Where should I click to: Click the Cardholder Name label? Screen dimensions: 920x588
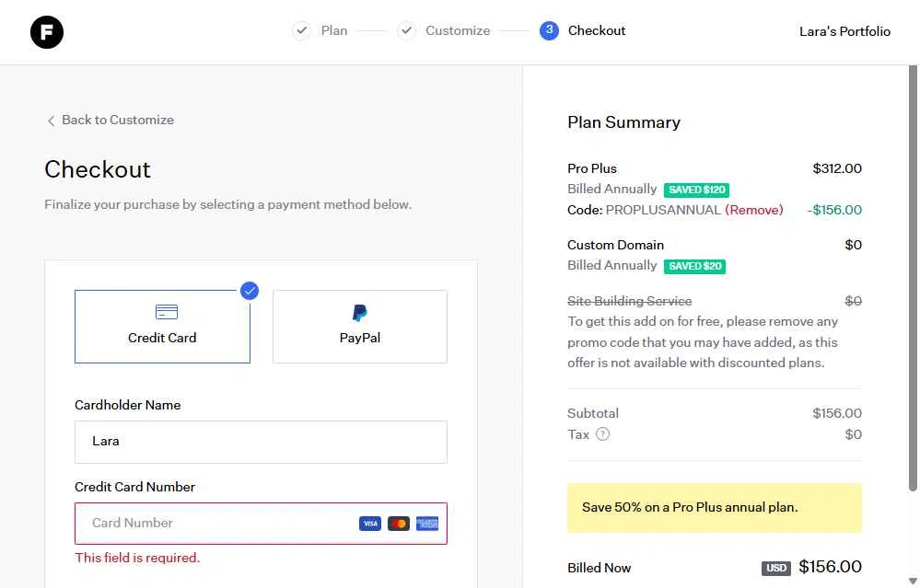tap(127, 405)
